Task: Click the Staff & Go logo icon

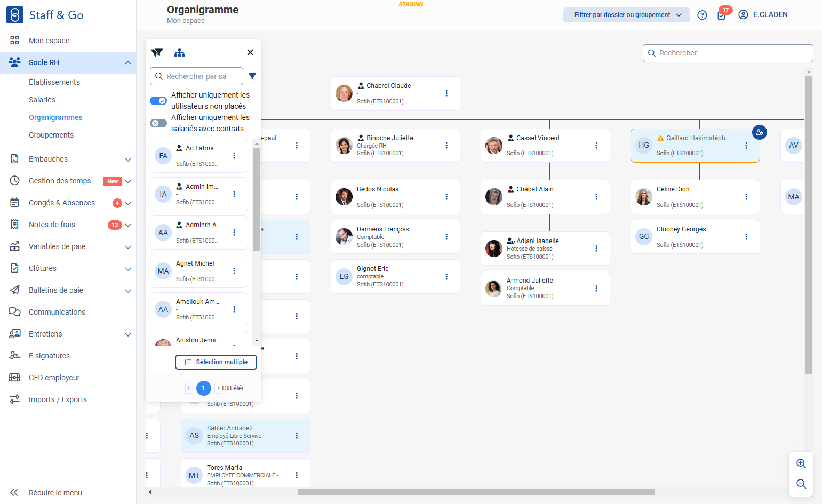Action: click(x=14, y=15)
